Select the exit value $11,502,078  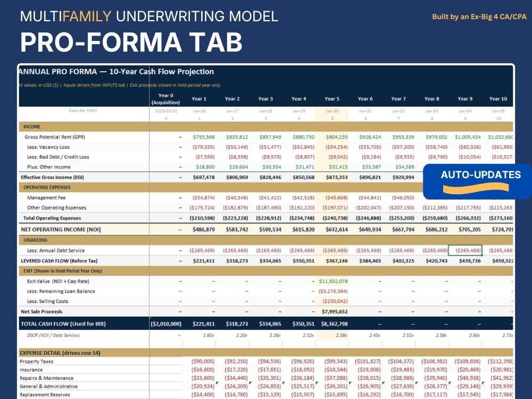tap(333, 281)
